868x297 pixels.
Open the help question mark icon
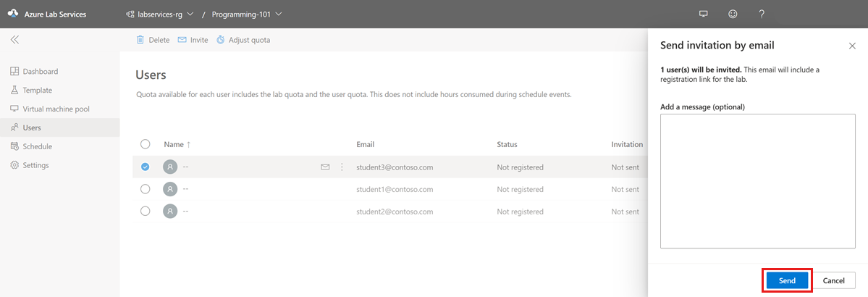coord(762,14)
